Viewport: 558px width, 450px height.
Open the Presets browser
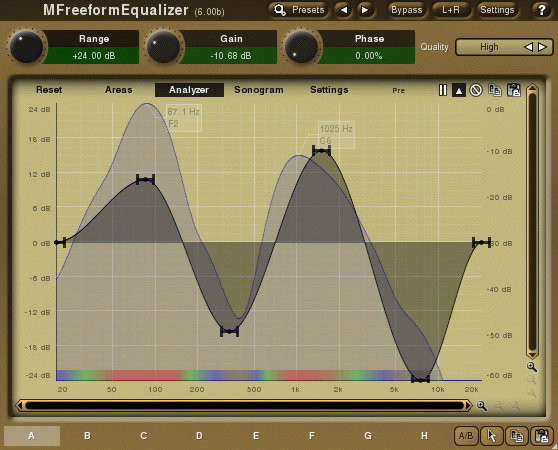[x=299, y=10]
